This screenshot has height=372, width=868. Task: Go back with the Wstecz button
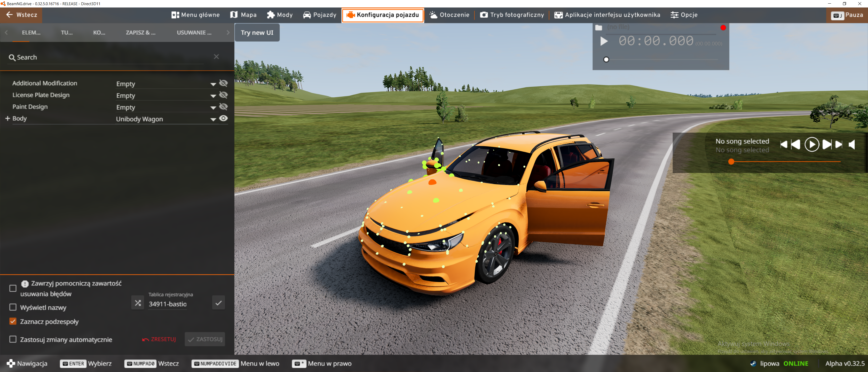tap(21, 15)
